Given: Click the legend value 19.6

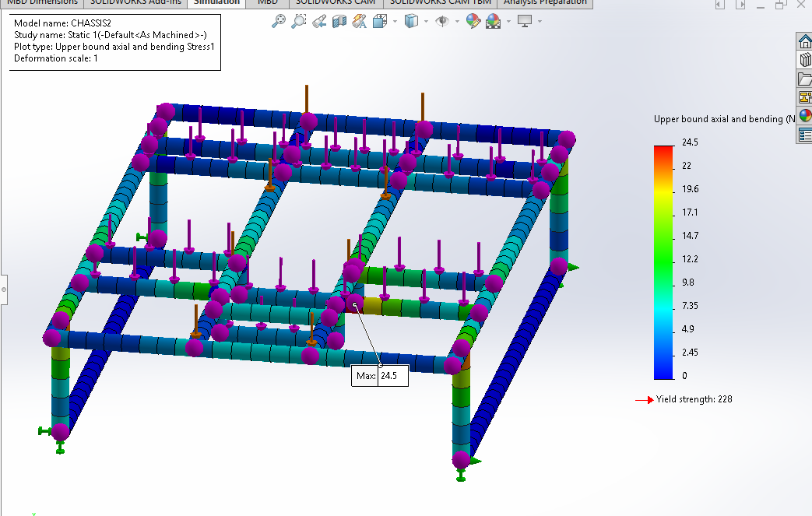Looking at the screenshot, I should 691,189.
